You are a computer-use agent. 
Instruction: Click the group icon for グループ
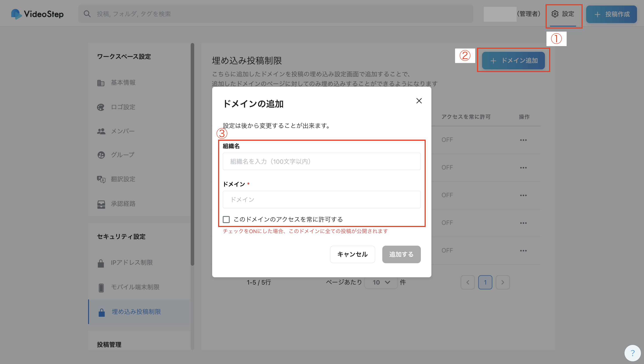(101, 155)
